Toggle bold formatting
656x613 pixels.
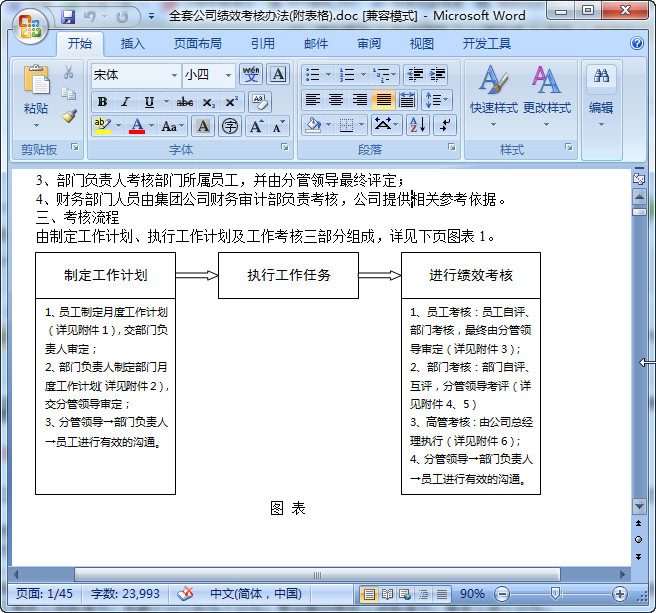102,102
